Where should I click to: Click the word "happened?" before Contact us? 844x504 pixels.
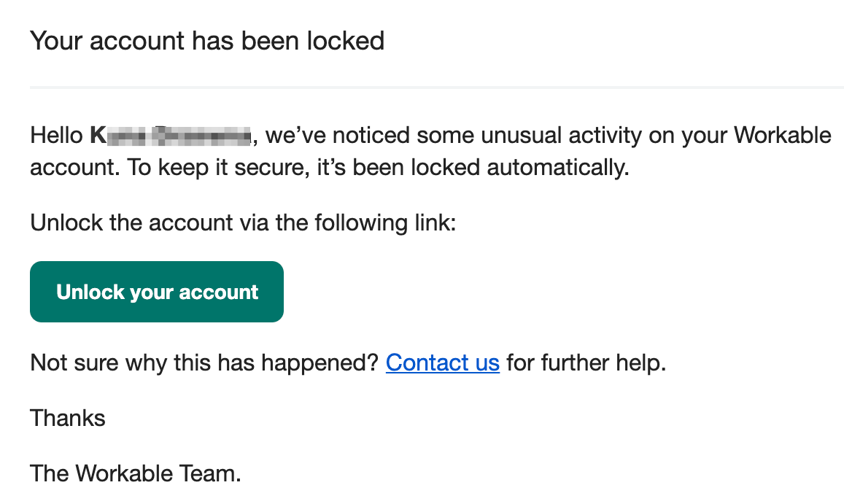[x=321, y=363]
